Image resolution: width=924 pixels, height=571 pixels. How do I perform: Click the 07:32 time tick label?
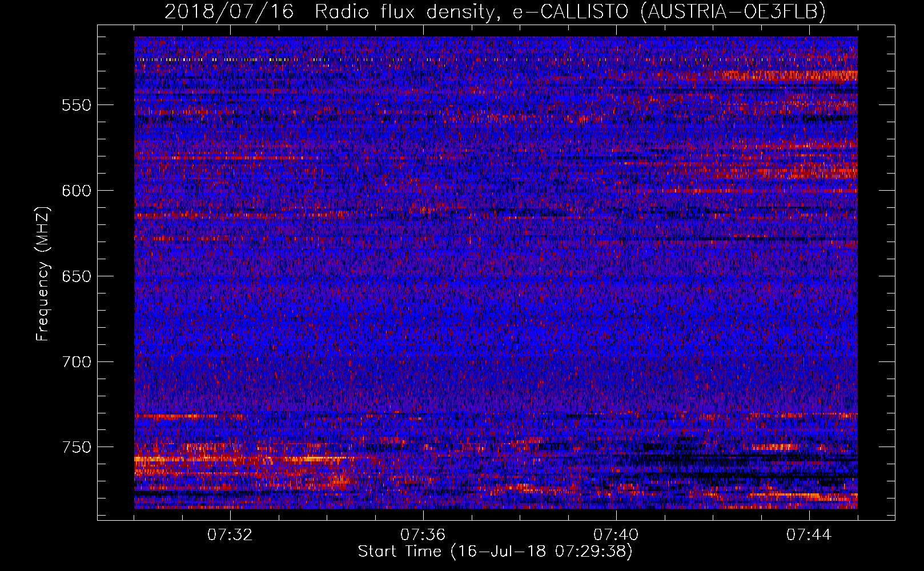tap(230, 535)
